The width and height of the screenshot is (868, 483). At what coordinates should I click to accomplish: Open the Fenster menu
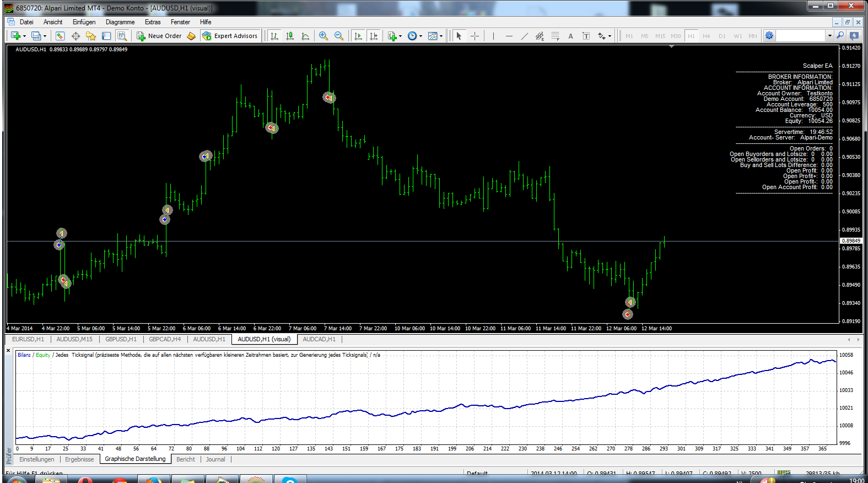(x=180, y=22)
